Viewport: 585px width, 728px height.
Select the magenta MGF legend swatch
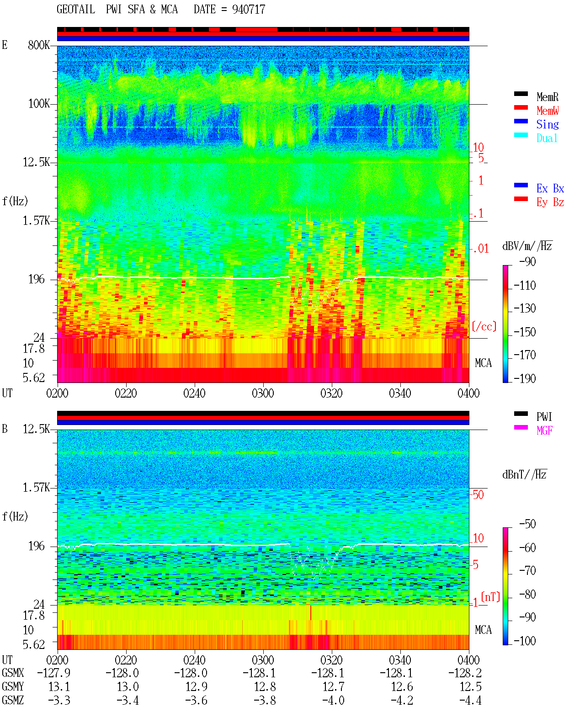pyautogui.click(x=521, y=428)
